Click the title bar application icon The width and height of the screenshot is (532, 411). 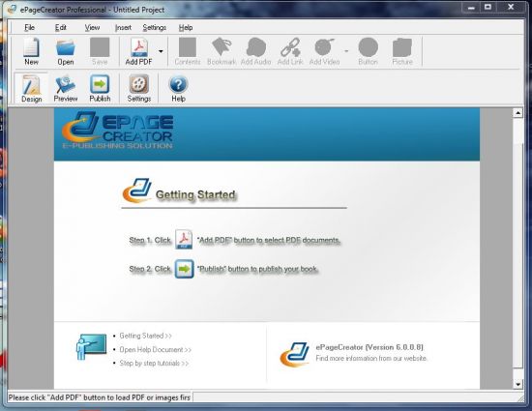click(x=13, y=9)
